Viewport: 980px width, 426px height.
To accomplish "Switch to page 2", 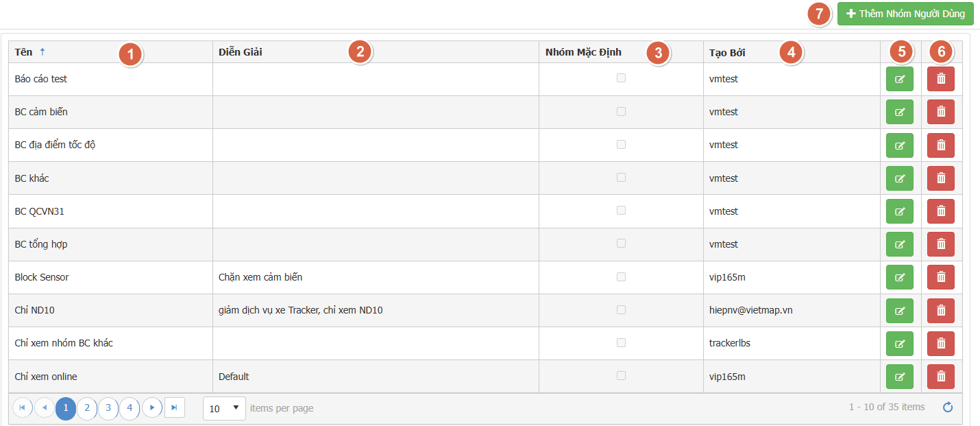I will [x=86, y=407].
